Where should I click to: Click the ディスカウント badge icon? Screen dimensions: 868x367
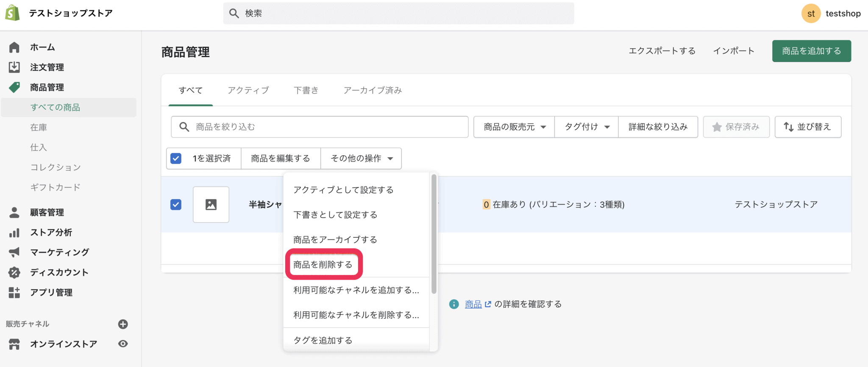[14, 272]
